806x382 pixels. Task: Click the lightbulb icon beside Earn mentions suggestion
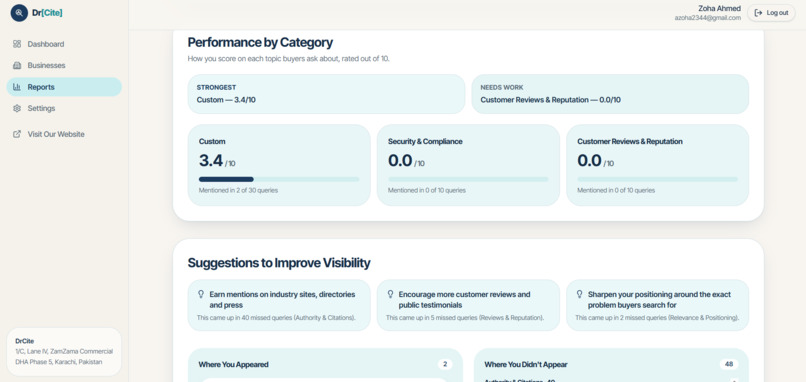[201, 294]
